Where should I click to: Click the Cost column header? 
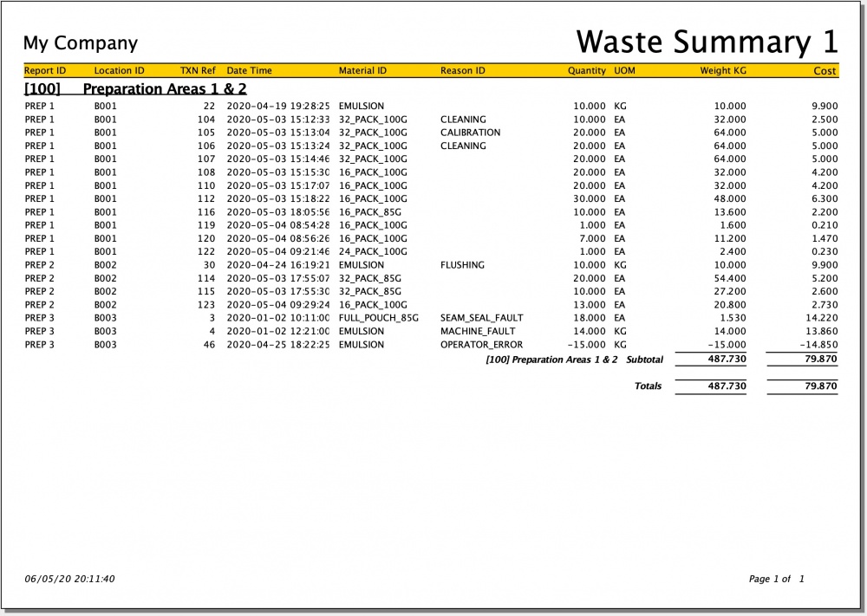pyautogui.click(x=825, y=71)
